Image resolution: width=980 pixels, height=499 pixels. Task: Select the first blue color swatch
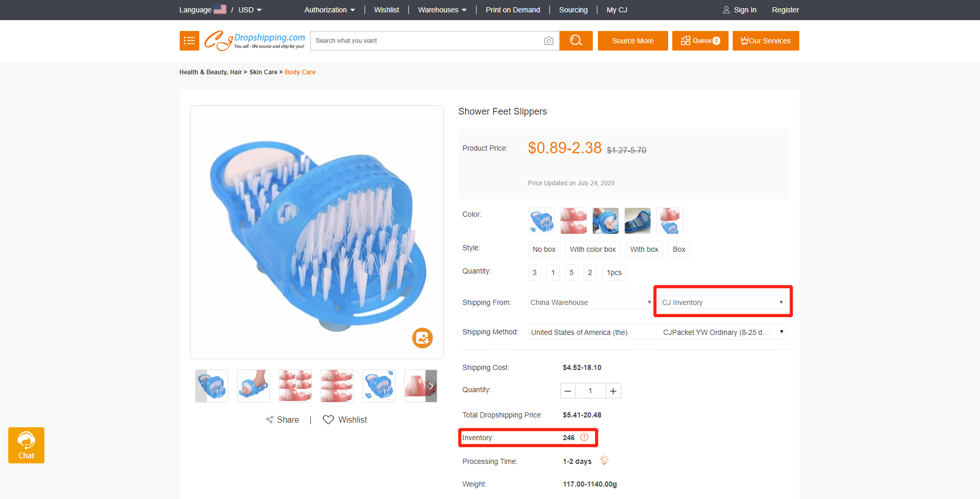coord(541,221)
